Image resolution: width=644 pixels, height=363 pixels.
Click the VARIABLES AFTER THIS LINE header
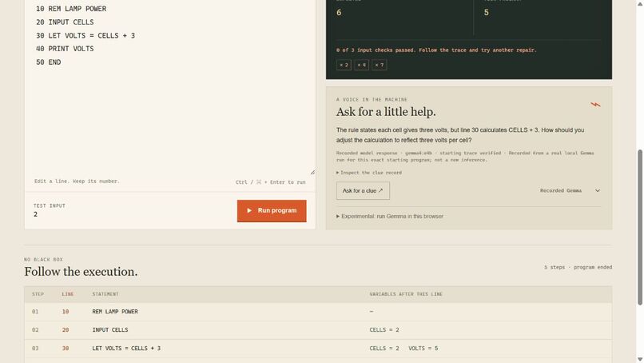(x=406, y=294)
